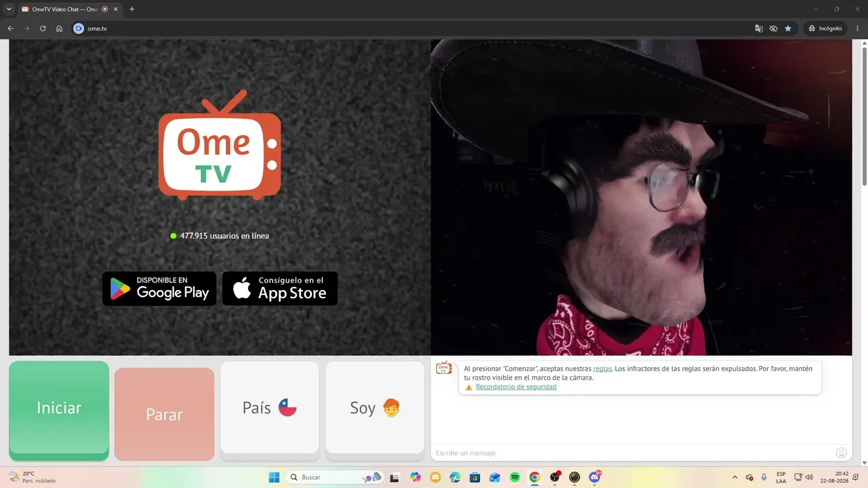Show hidden system tray icons
Viewport: 868px width, 488px height.
[x=736, y=477]
